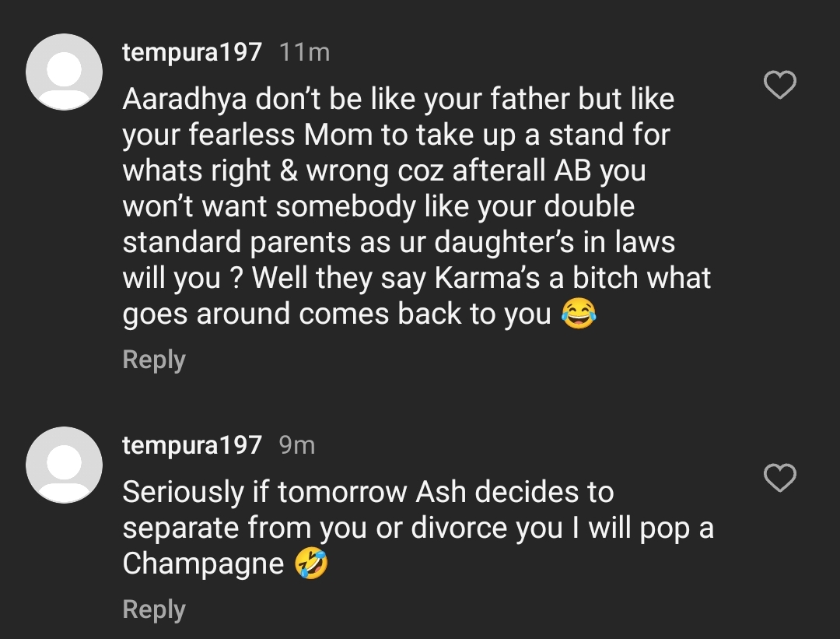Reply to the Aaradhya comment

154,360
